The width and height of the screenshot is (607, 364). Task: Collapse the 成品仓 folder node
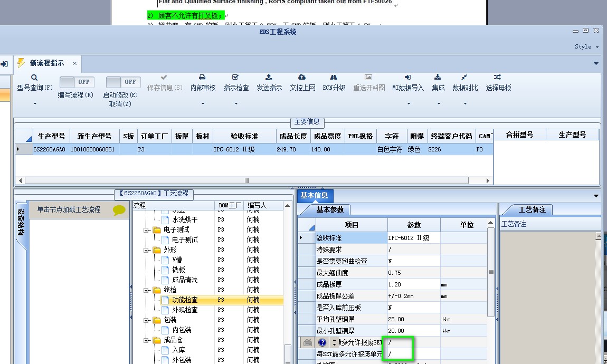tap(147, 340)
